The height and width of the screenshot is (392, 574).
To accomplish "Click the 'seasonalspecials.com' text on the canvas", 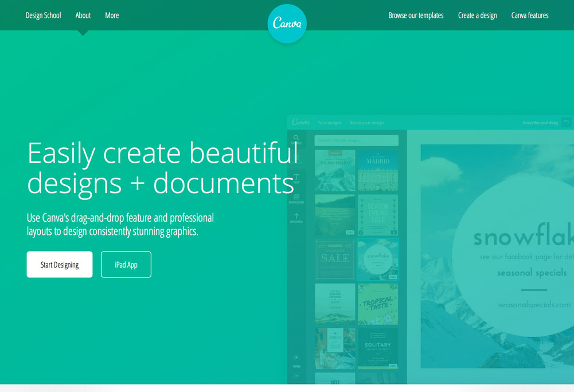I will coord(534,304).
